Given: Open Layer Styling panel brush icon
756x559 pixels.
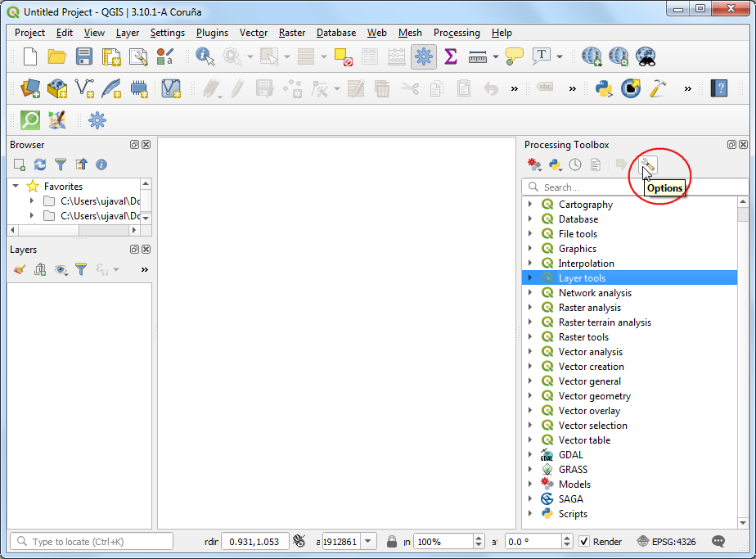Looking at the screenshot, I should (x=20, y=269).
